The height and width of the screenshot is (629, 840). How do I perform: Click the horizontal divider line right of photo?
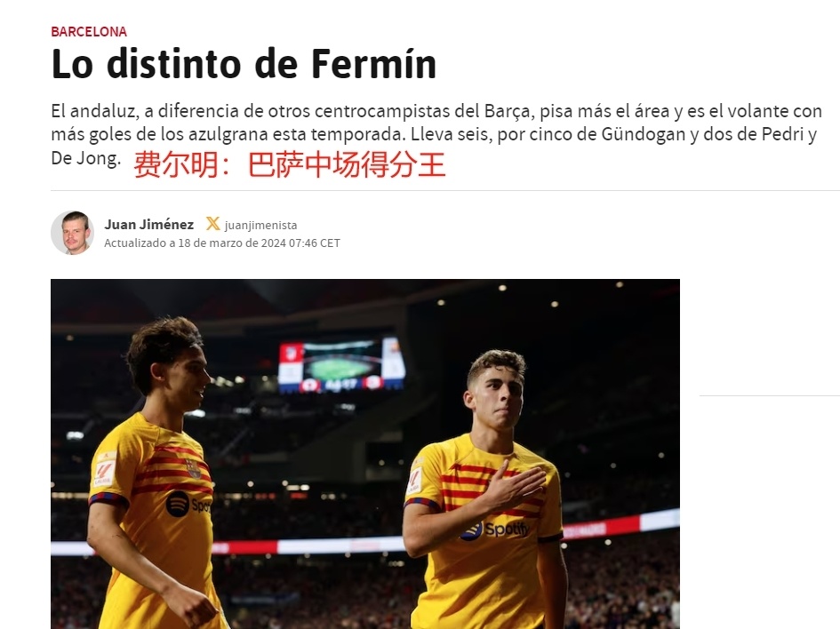(769, 395)
